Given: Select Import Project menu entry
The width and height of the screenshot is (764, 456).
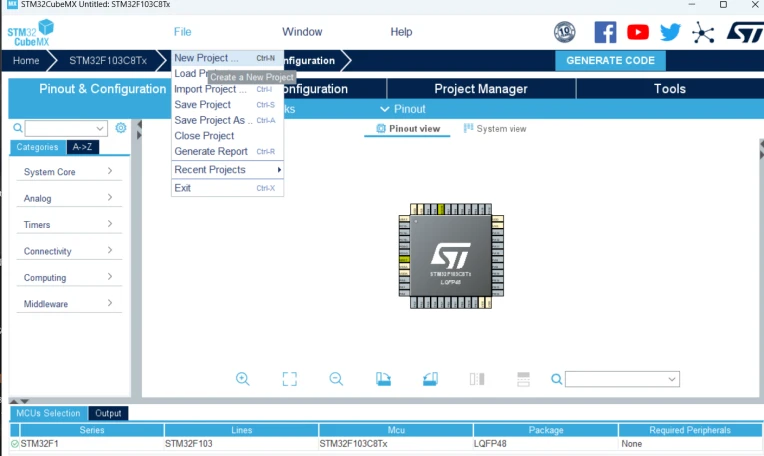Looking at the screenshot, I should [228, 89].
